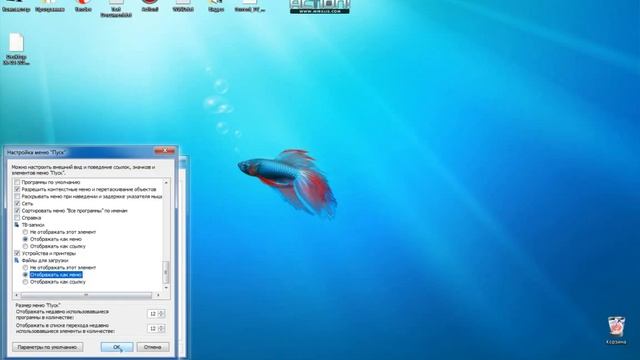Click the Размер меню "Пуск" label

(38, 305)
